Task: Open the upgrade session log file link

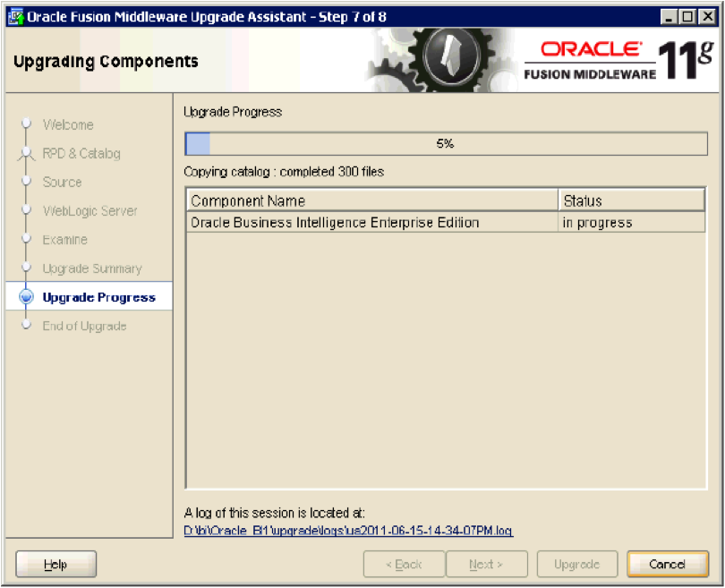Action: coord(348,530)
